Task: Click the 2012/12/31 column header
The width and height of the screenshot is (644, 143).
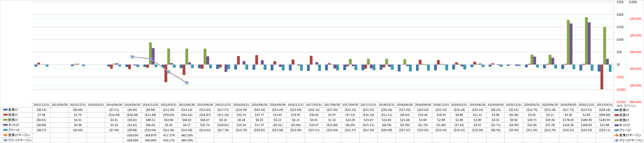Action: pyautogui.click(x=42, y=105)
